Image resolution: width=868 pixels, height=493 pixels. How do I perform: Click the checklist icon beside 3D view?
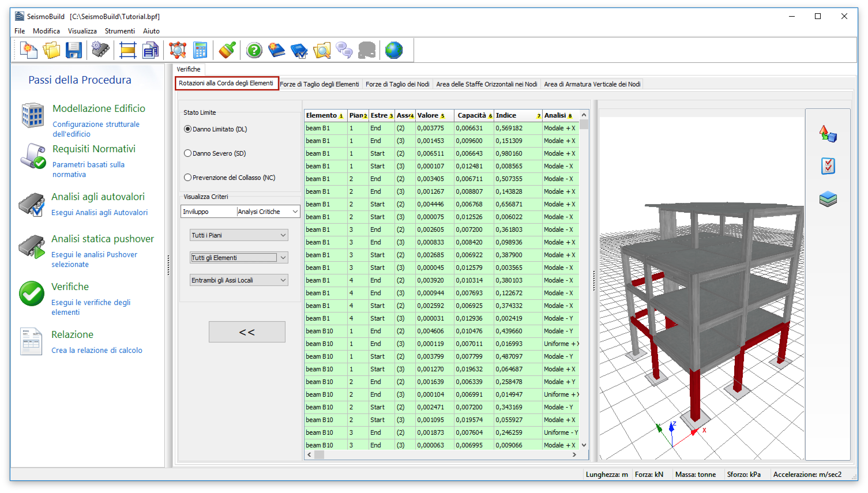(x=828, y=166)
